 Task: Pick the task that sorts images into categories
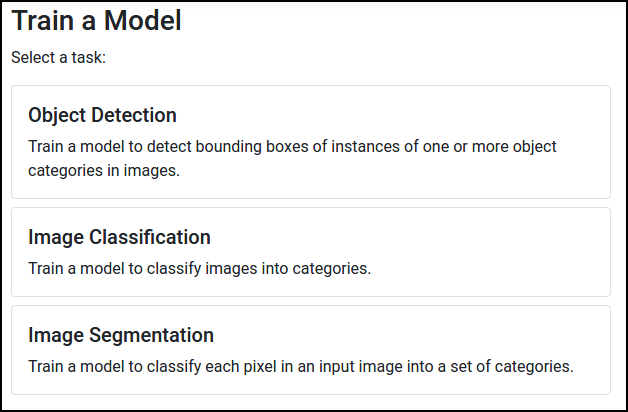(x=311, y=252)
